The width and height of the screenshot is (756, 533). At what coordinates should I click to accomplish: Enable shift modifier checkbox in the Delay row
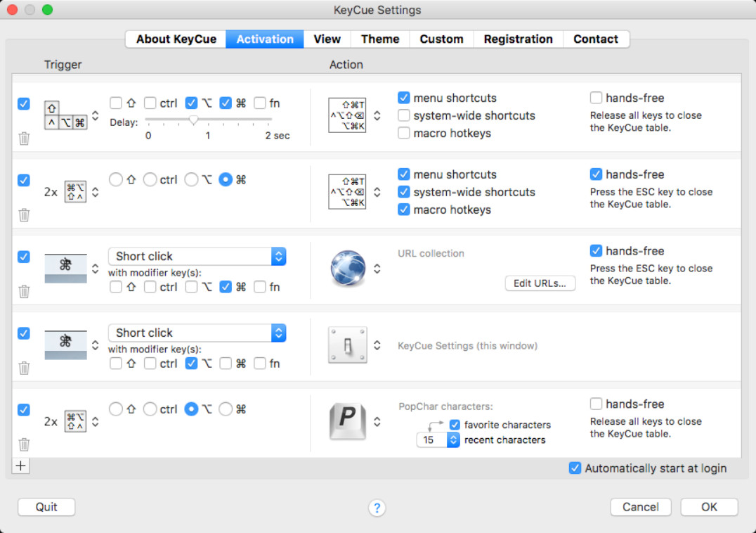(x=116, y=103)
